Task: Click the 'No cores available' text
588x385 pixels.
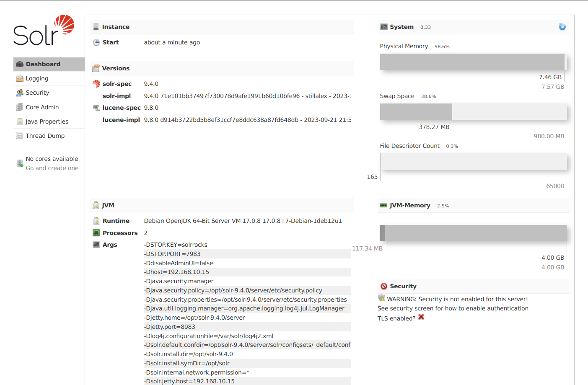Action: 52,159
